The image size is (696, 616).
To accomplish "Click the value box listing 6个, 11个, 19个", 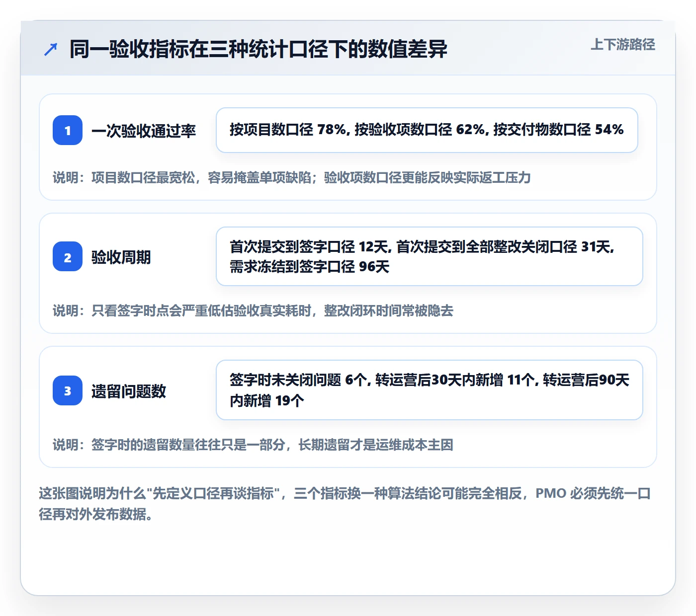I will (430, 390).
